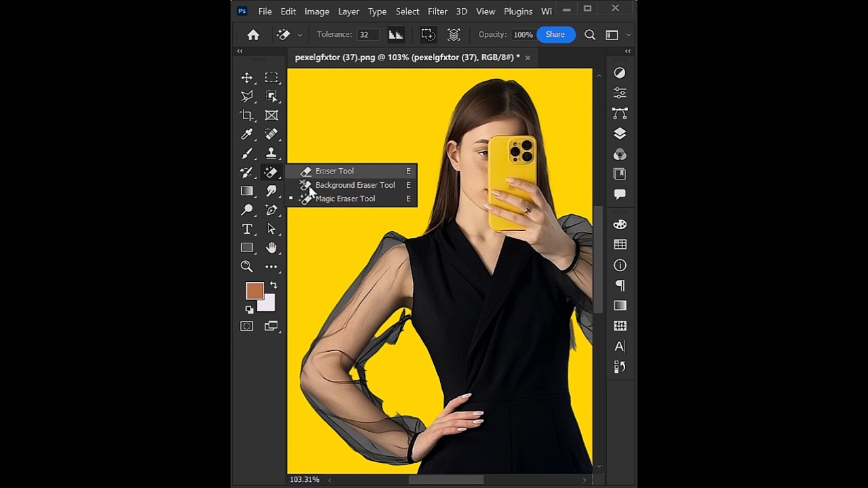The image size is (868, 488).
Task: Open the Channels panel icon
Action: pos(620,154)
